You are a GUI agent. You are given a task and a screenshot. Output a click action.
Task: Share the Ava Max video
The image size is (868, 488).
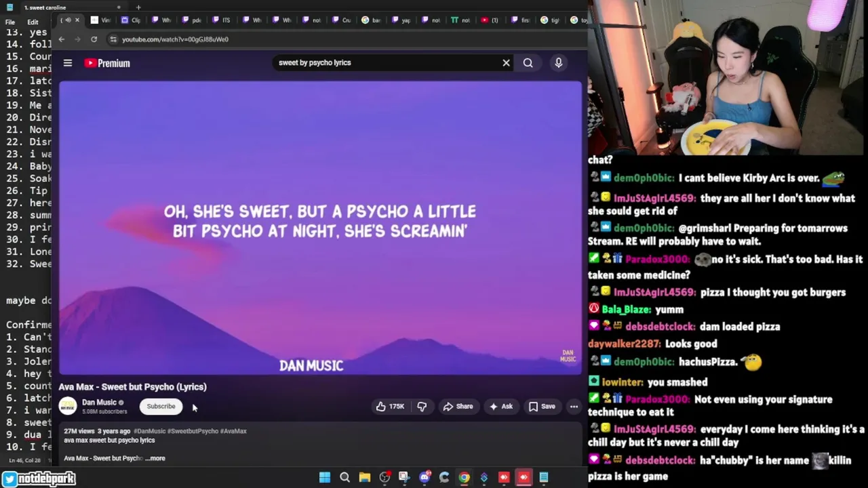[458, 407]
